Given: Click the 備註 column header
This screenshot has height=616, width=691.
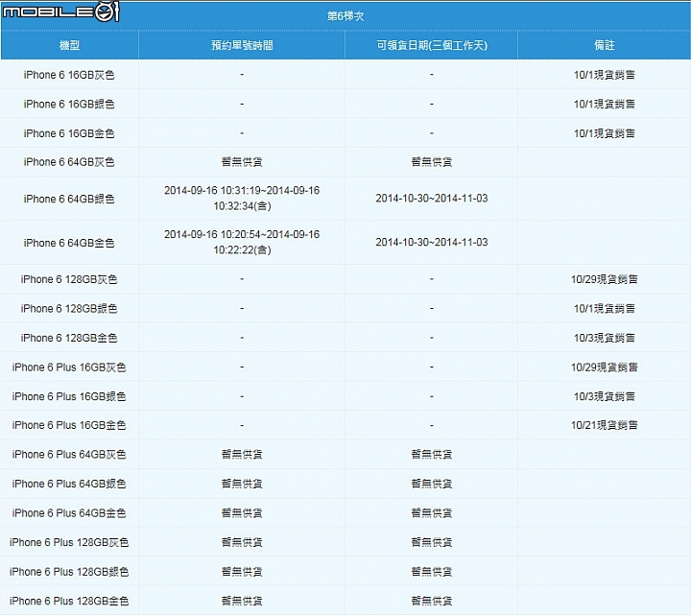Looking at the screenshot, I should tap(605, 45).
